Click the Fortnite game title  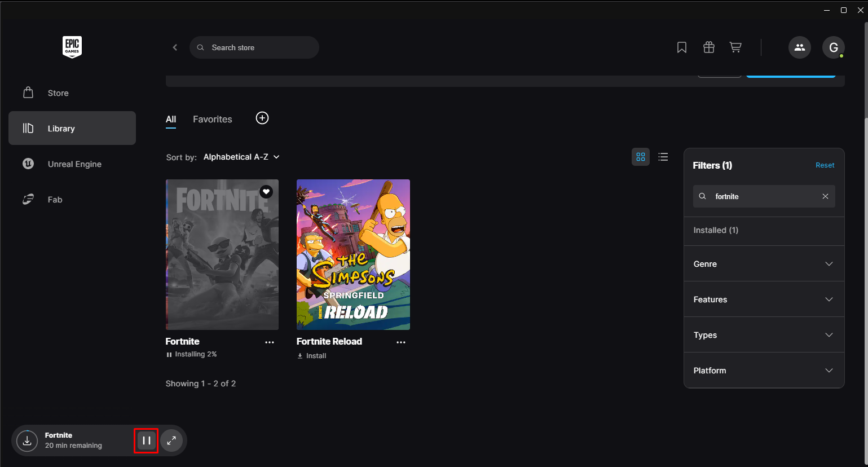click(x=183, y=341)
